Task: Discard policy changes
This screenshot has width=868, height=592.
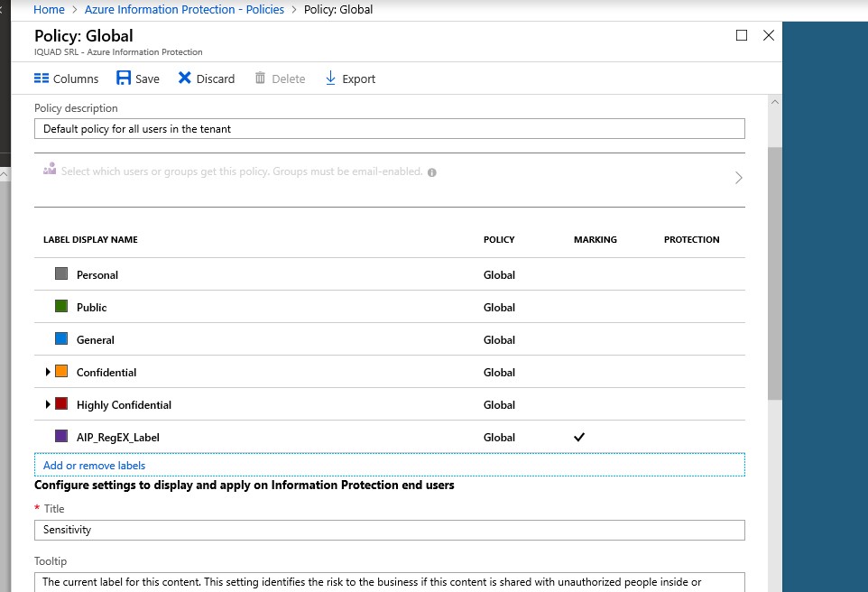Action: (x=207, y=79)
